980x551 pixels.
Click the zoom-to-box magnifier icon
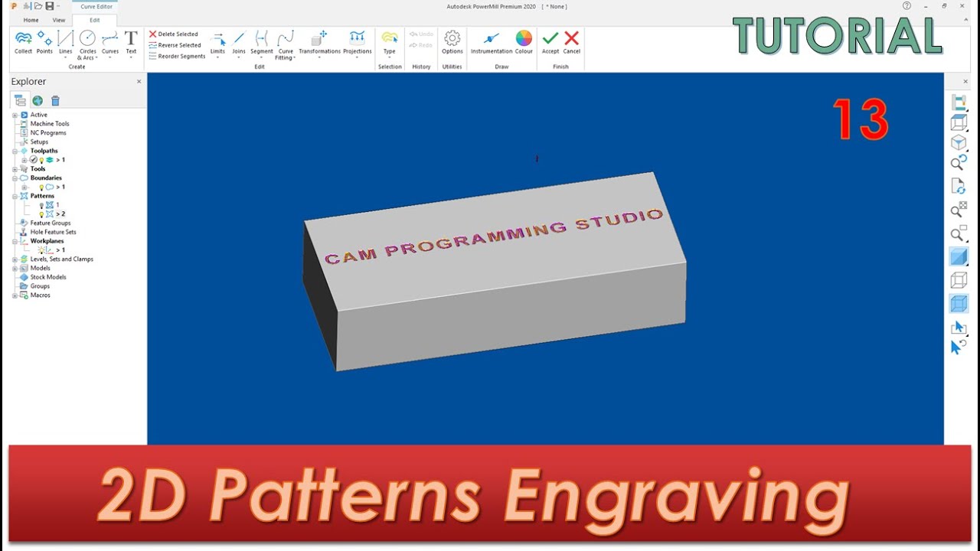click(959, 234)
